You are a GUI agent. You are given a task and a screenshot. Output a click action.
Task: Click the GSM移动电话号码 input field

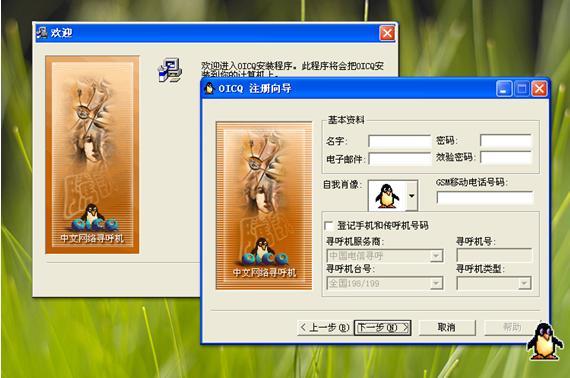(x=485, y=198)
